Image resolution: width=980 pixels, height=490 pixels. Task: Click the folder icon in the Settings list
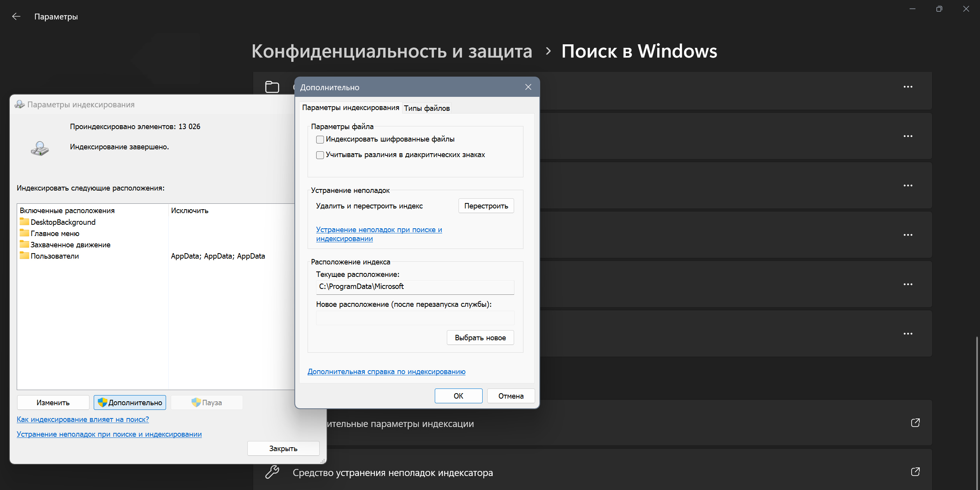[x=272, y=87]
